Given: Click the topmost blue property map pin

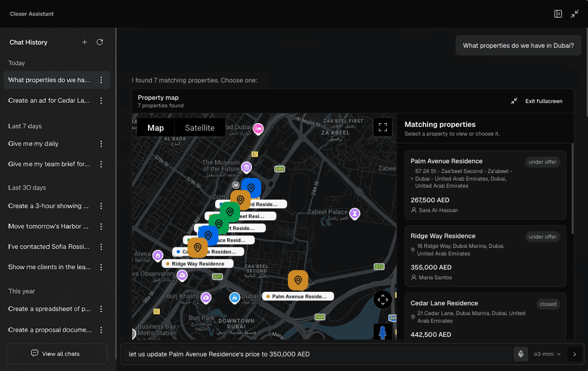Looking at the screenshot, I should [x=251, y=187].
